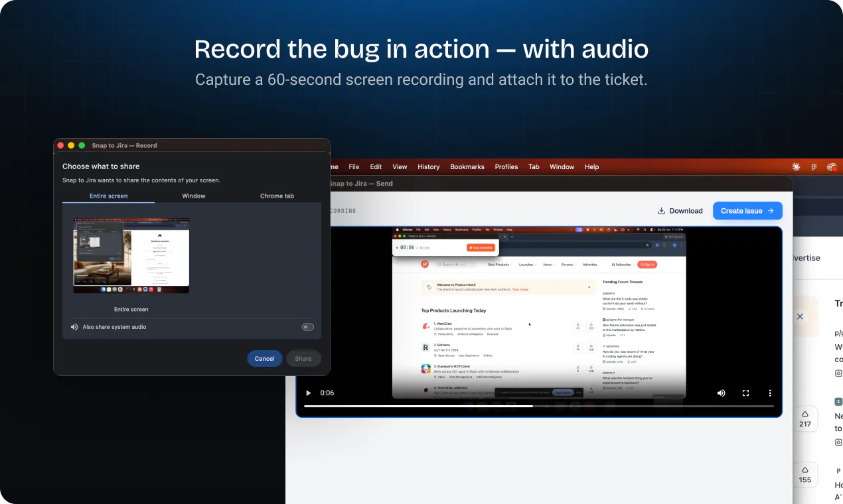This screenshot has width=843, height=504.
Task: Seek on the video progress bar
Action: click(538, 406)
